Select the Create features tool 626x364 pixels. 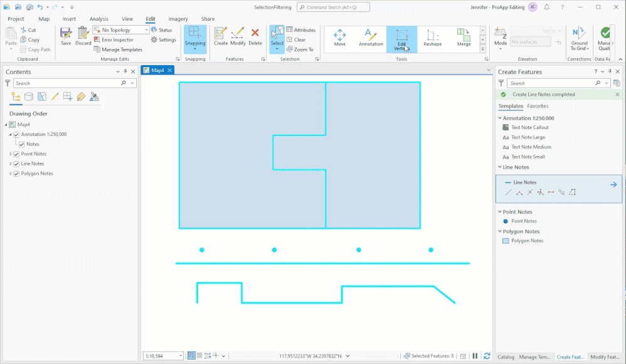coord(220,38)
